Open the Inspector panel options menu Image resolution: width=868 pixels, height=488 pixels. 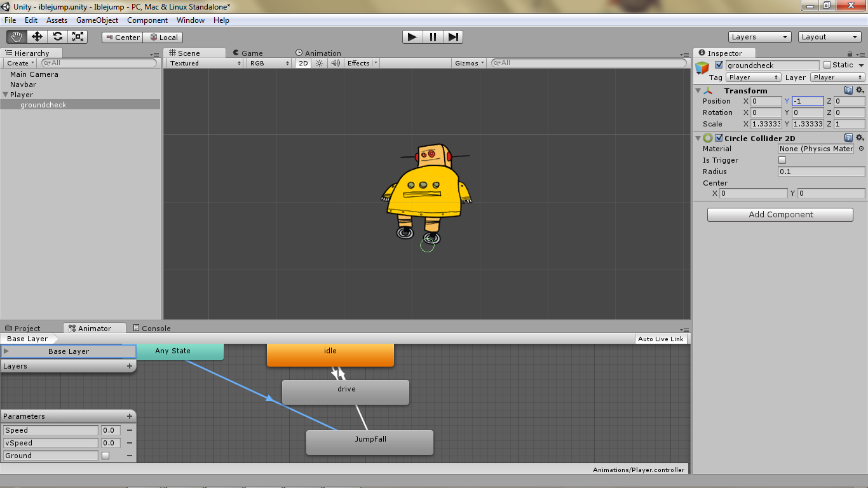pos(861,55)
